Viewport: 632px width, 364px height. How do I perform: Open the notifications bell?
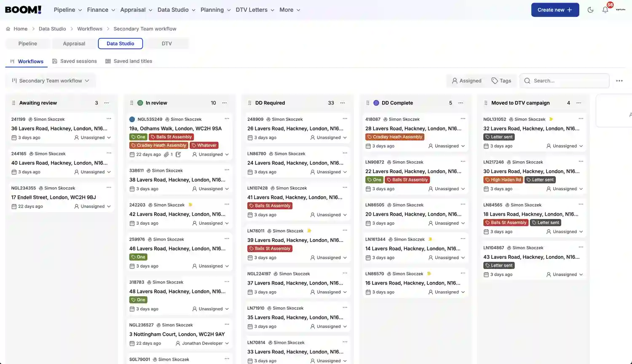(605, 10)
